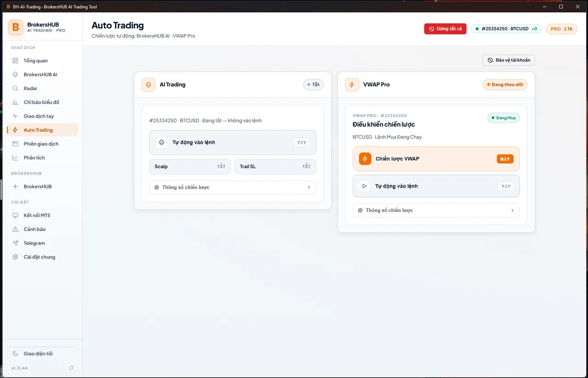This screenshot has height=378, width=588.
Task: Click the app icon in the title bar
Action: (8, 7)
